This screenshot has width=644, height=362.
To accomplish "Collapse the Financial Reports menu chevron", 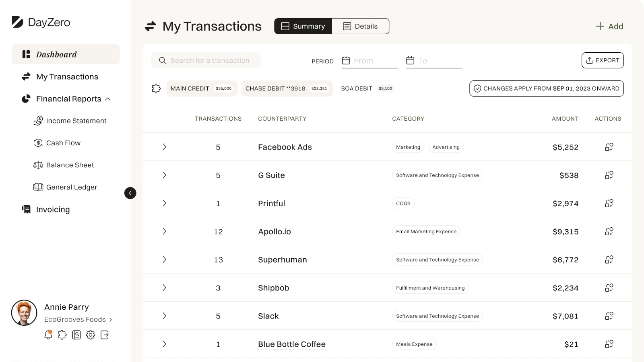I will coord(108,99).
